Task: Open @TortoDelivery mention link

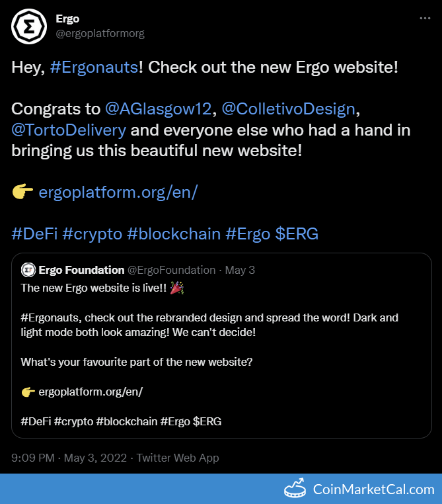Action: click(x=69, y=129)
